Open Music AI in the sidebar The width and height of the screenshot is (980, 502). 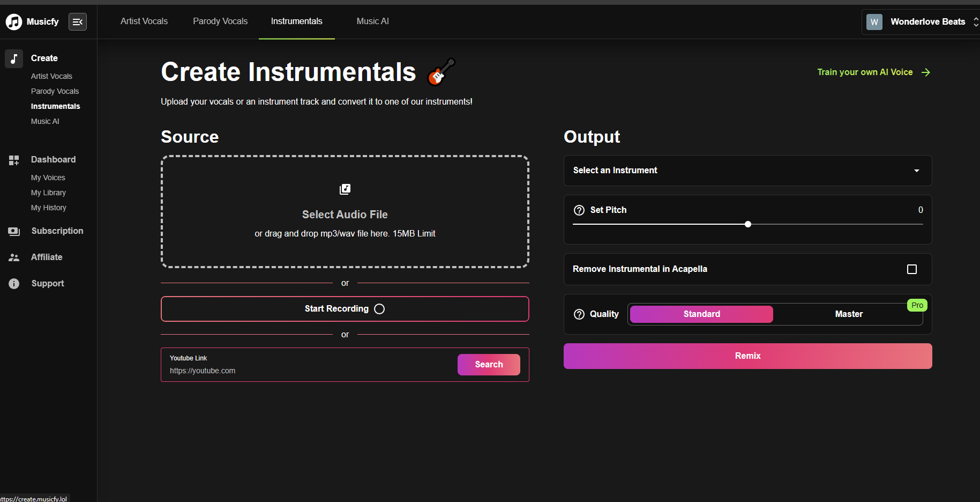45,121
